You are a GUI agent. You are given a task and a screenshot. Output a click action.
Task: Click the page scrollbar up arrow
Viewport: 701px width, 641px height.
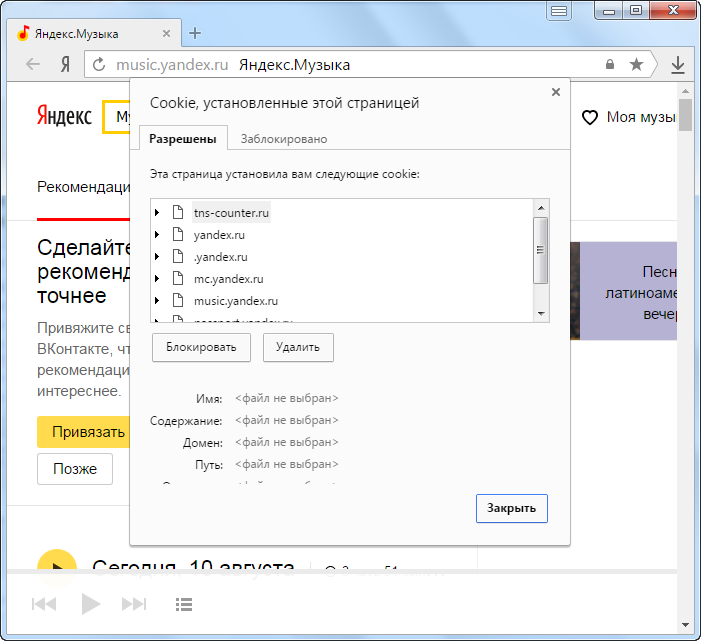[685, 91]
